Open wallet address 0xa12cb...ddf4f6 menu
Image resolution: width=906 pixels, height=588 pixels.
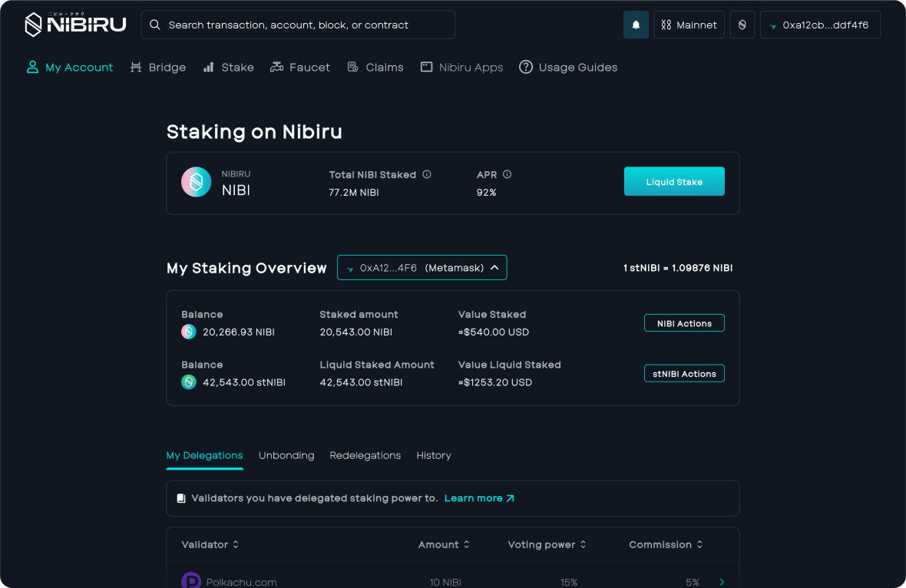(820, 25)
